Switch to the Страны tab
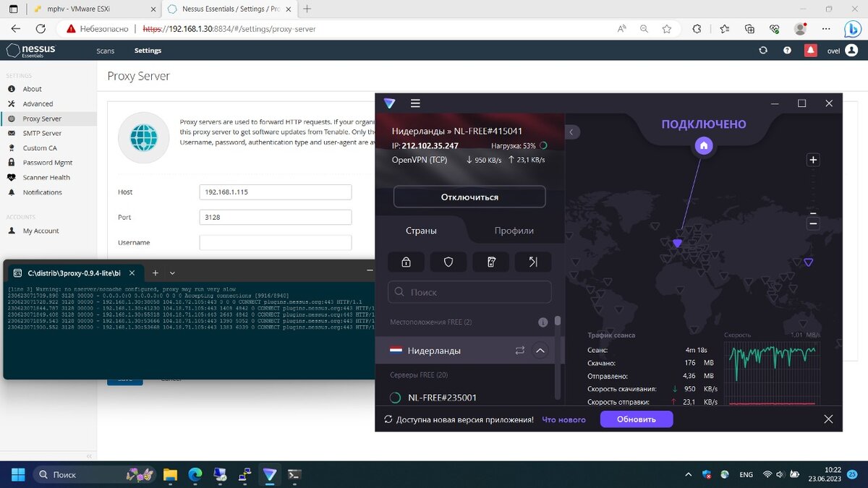868x488 pixels. (x=421, y=231)
